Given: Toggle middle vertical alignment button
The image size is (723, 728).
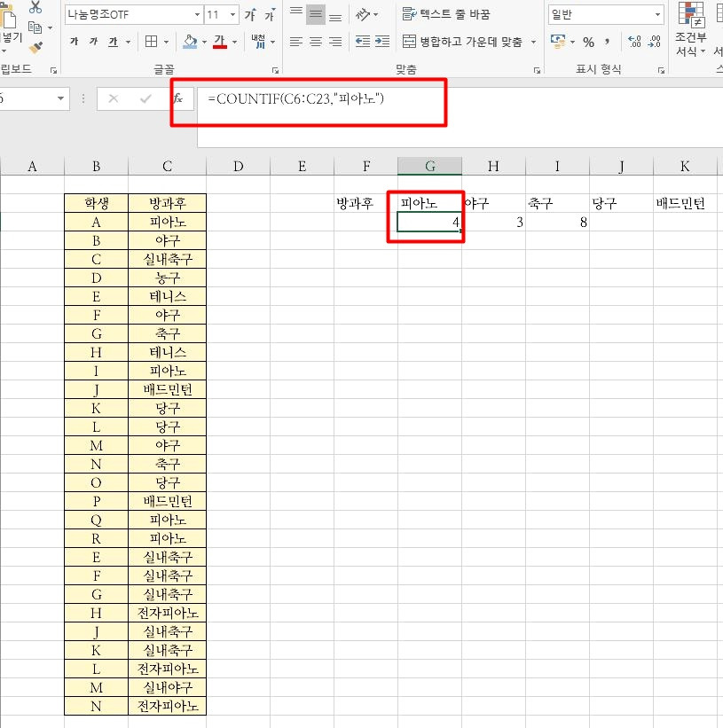Looking at the screenshot, I should coord(316,14).
